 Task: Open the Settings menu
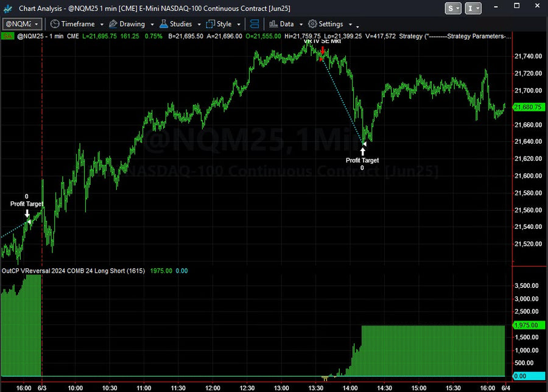coord(331,24)
